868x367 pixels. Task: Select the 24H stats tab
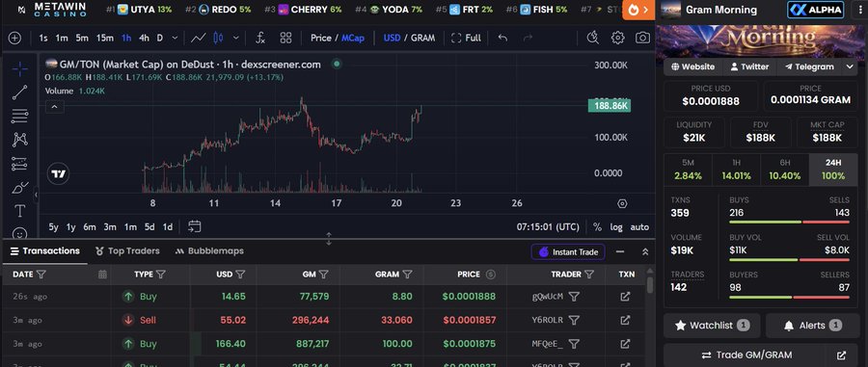(x=833, y=170)
